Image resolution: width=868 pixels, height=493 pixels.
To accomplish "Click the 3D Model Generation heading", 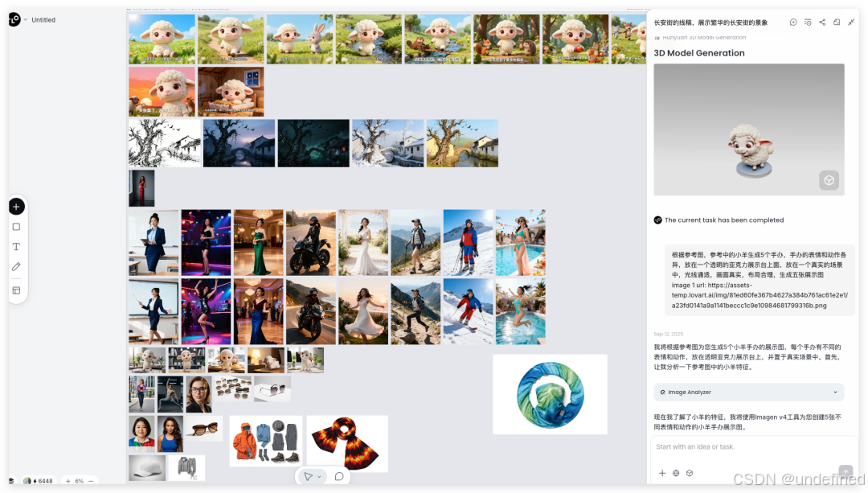I will coord(699,53).
